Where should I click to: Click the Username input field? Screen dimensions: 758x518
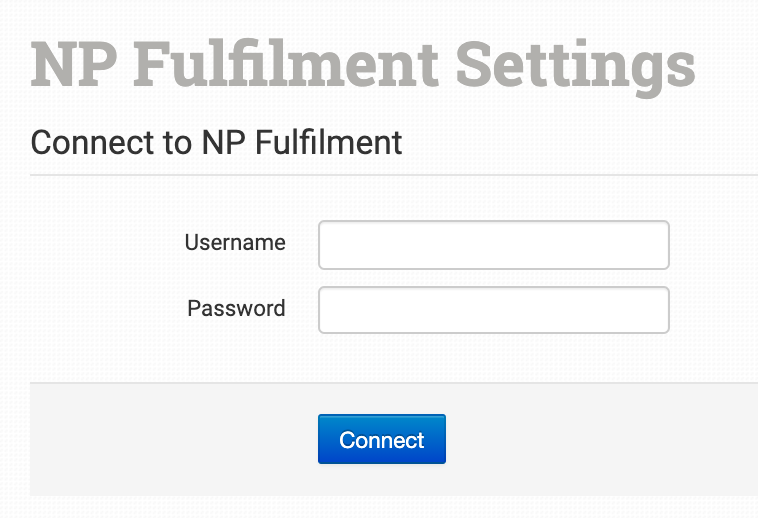pyautogui.click(x=493, y=245)
